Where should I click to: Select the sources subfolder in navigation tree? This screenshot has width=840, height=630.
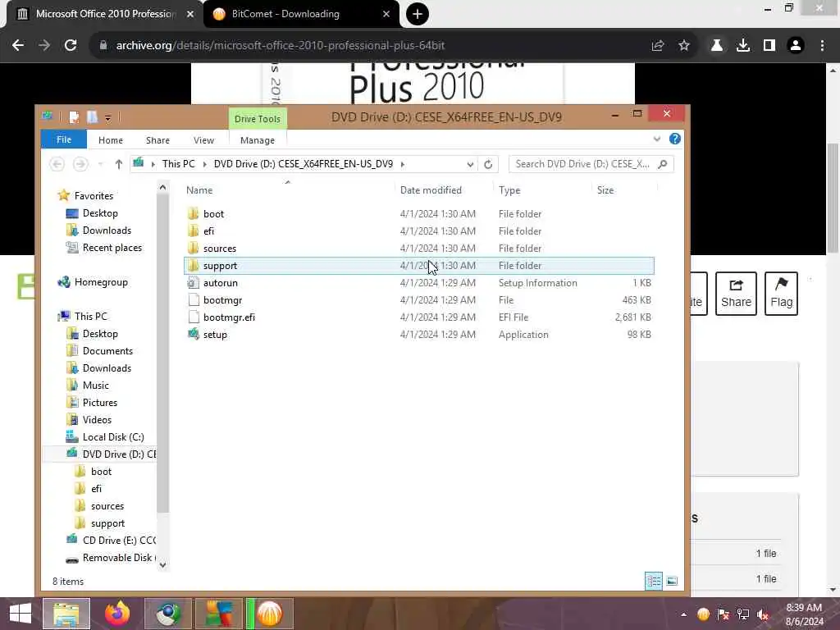pyautogui.click(x=107, y=506)
